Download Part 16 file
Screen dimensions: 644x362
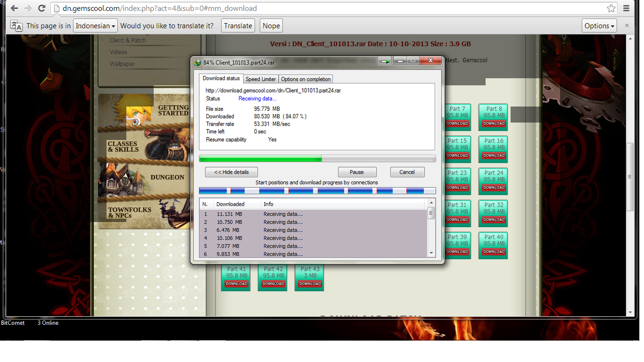pyautogui.click(x=494, y=156)
